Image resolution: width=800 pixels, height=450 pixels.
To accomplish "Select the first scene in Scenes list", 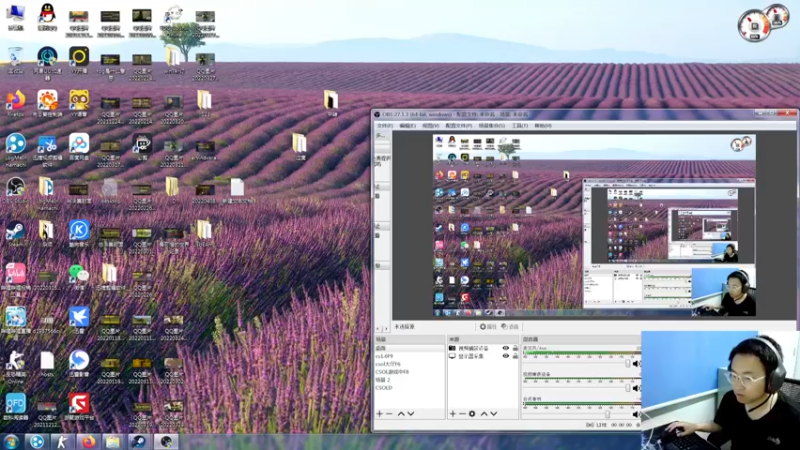I will coord(409,348).
